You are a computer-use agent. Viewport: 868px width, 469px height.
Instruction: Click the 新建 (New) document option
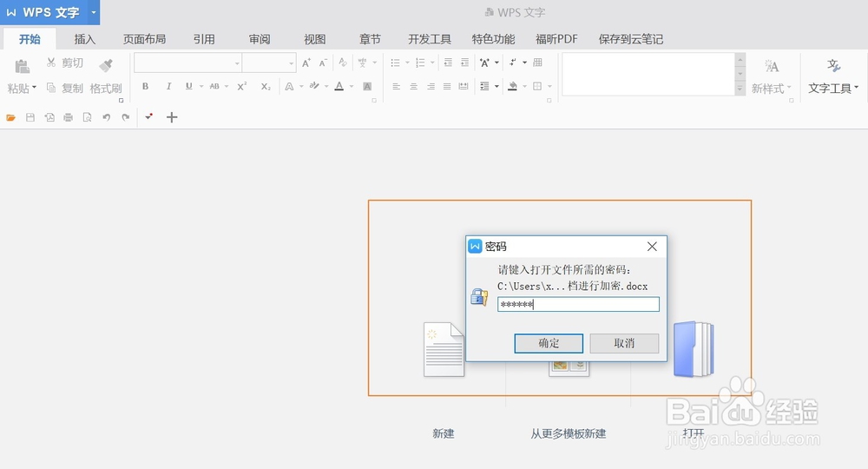[x=444, y=433]
